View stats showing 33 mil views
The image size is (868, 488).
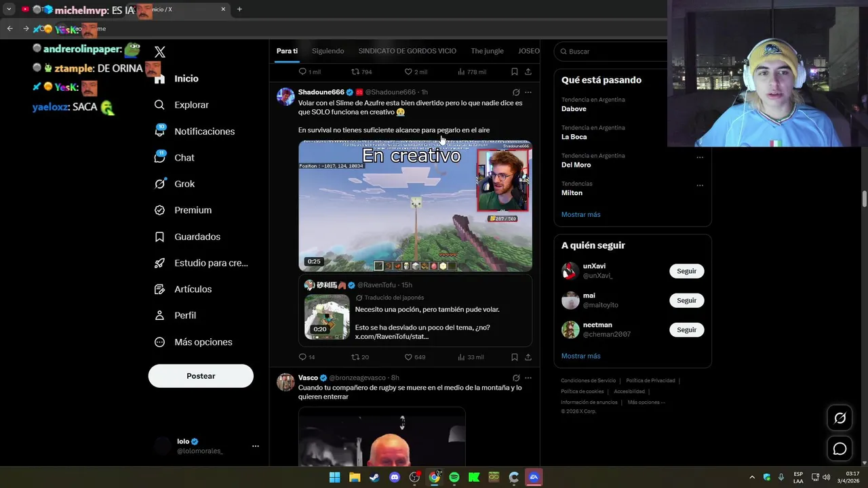pos(471,357)
